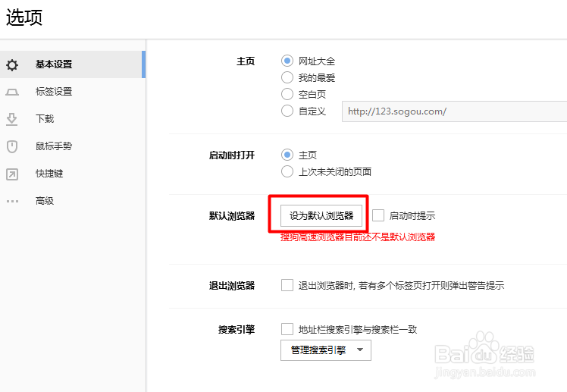Click the 设为默认浏览器 button
Image resolution: width=567 pixels, height=392 pixels.
[x=321, y=216]
